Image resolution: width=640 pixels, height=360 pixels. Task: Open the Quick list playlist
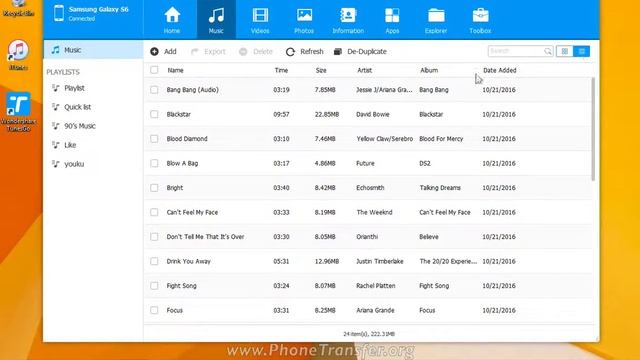pyautogui.click(x=78, y=107)
